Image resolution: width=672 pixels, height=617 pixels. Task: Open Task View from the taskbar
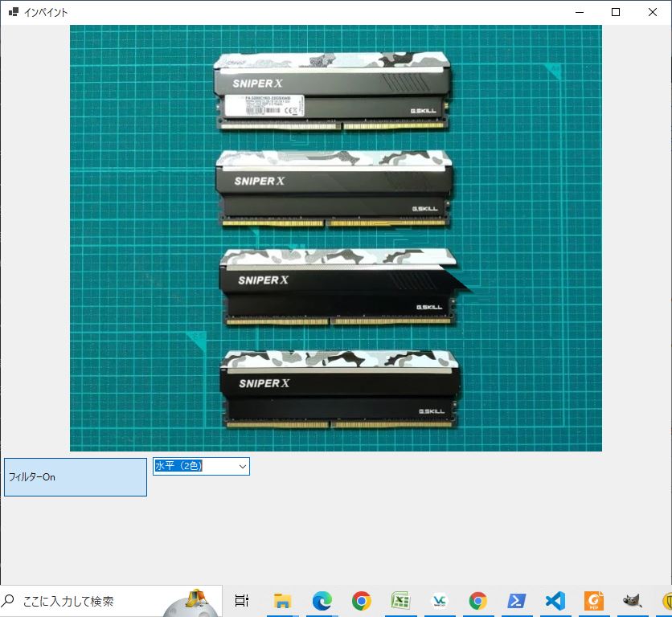242,601
